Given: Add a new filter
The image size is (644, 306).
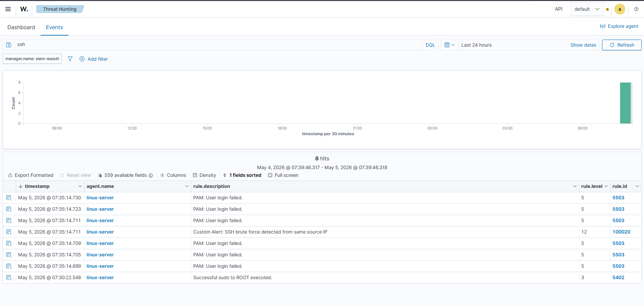Looking at the screenshot, I should tap(94, 59).
